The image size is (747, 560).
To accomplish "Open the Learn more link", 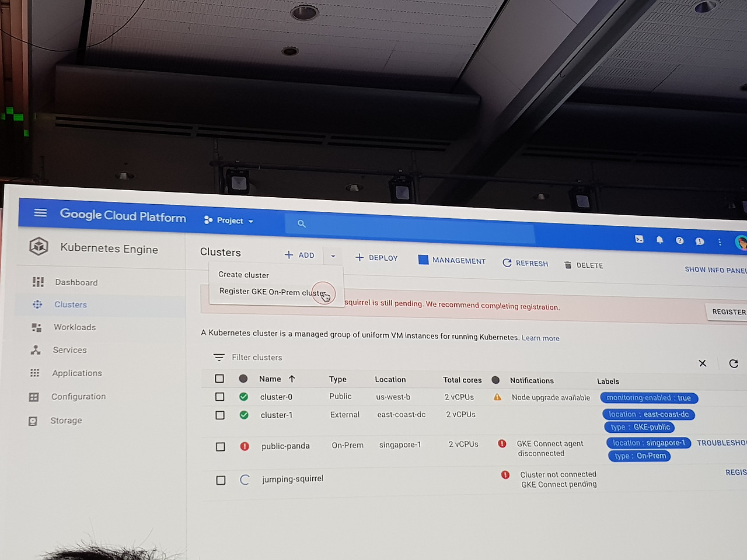I will [540, 338].
